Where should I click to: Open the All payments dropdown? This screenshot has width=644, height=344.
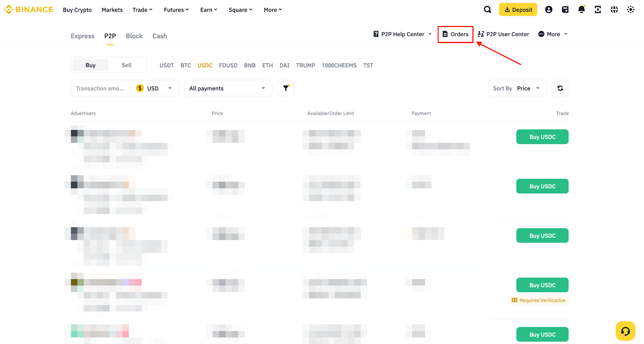228,88
